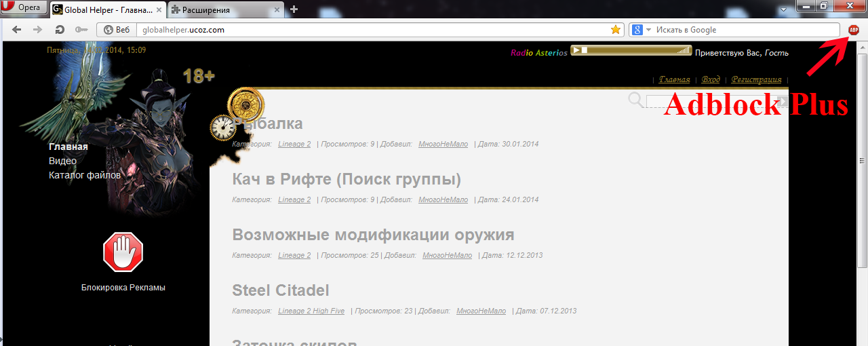The image size is (868, 346).
Task: Open the Рыбалка article title
Action: click(268, 123)
